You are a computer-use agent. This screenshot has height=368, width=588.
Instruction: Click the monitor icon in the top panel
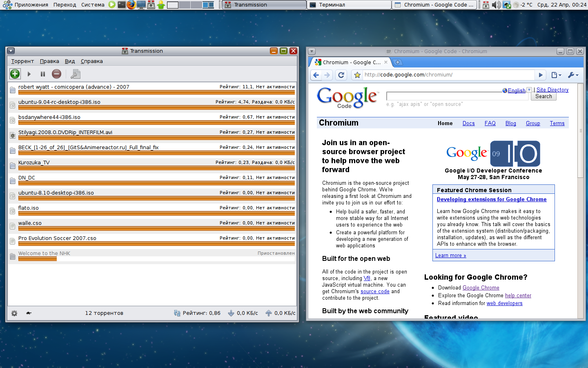(141, 5)
